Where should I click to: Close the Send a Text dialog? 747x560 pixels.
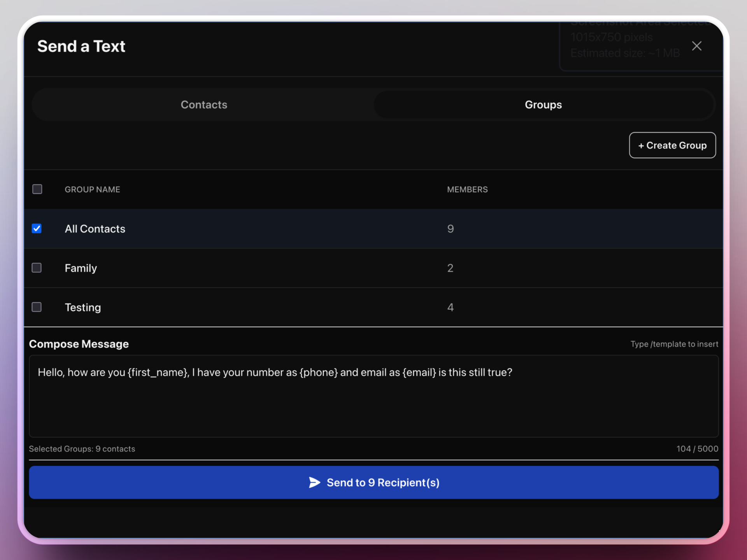point(696,46)
